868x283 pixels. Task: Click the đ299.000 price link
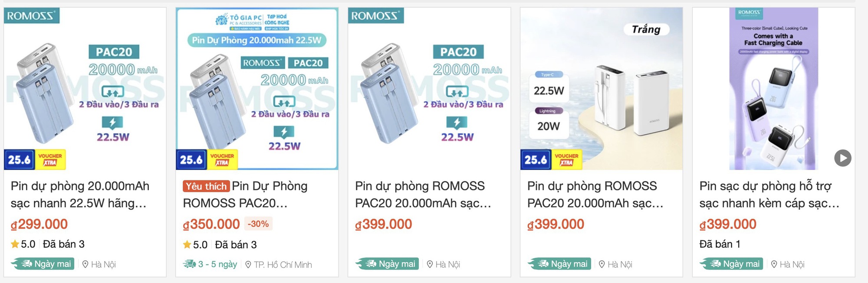[x=39, y=224]
